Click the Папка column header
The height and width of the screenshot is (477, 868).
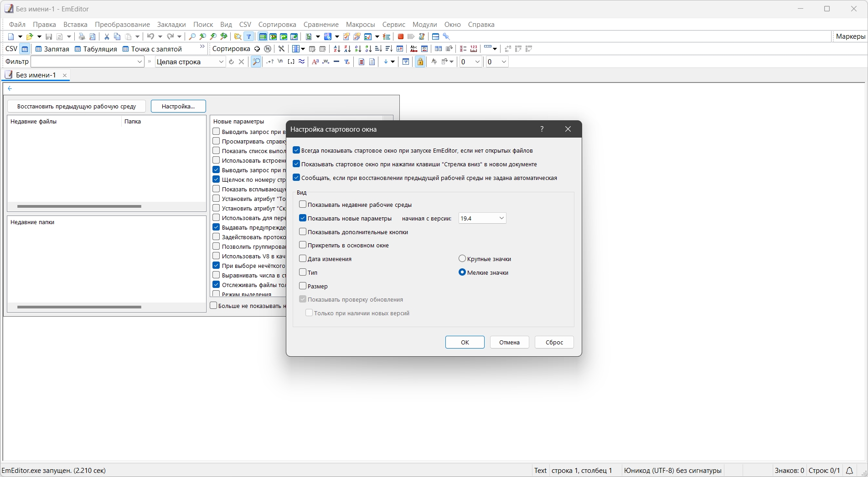[x=132, y=122]
